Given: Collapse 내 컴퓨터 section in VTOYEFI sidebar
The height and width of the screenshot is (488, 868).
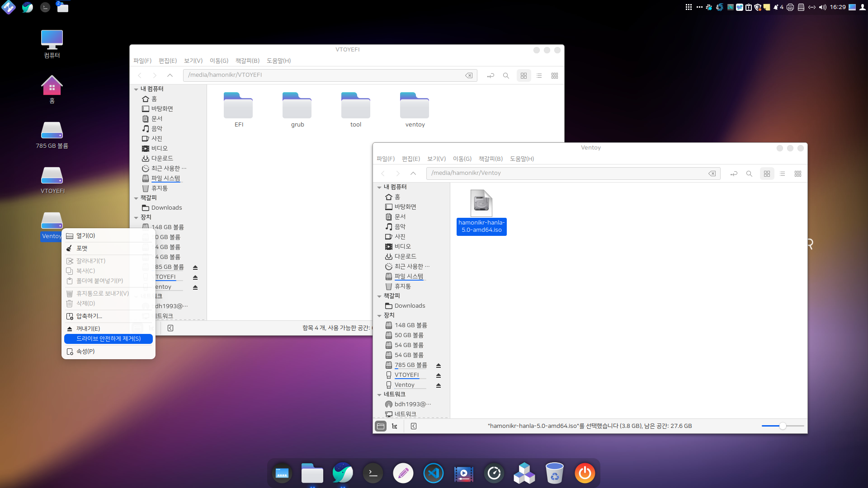Looking at the screenshot, I should pyautogui.click(x=136, y=89).
